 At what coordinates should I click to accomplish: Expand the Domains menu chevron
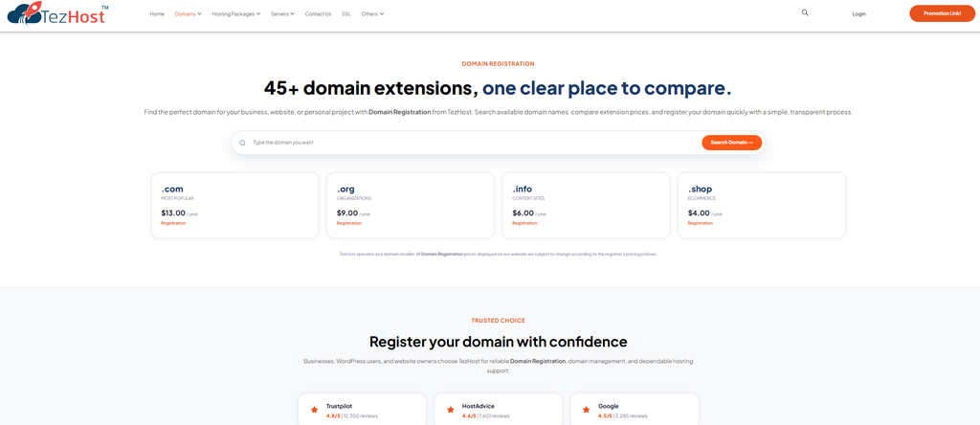(x=199, y=13)
